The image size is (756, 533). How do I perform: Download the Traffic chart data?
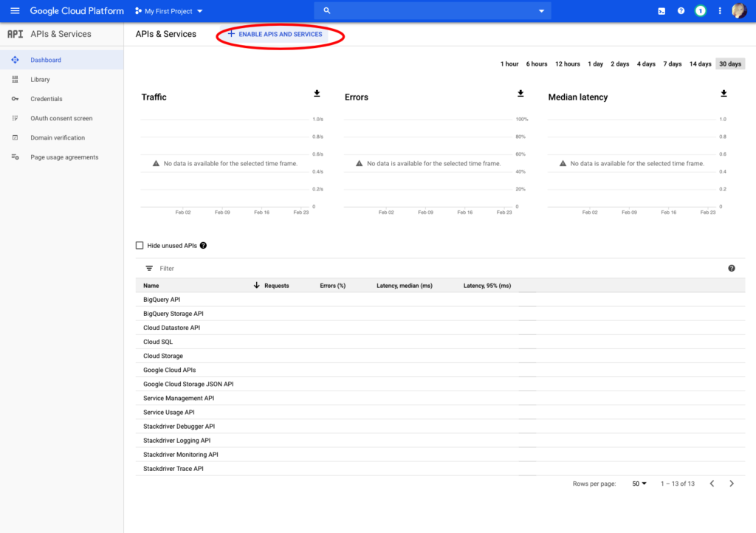(x=317, y=94)
